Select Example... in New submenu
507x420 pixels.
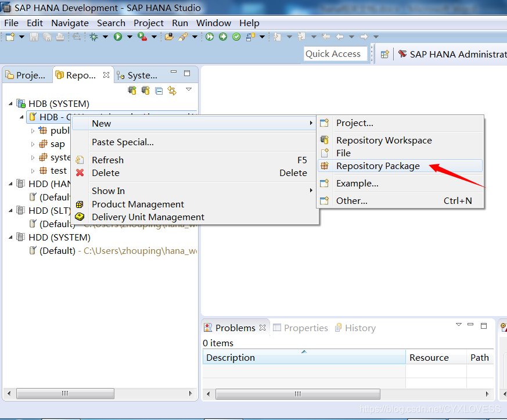[400, 184]
